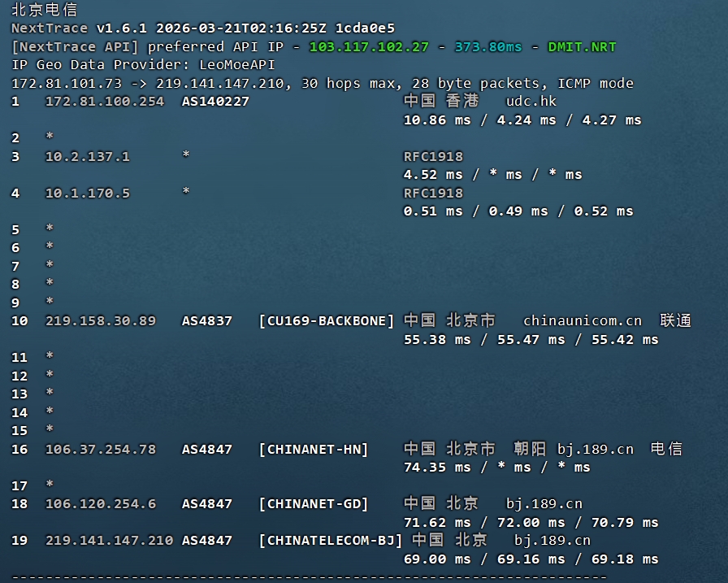Click AS4837 in hop 10
The height and width of the screenshot is (583, 728).
tap(207, 321)
